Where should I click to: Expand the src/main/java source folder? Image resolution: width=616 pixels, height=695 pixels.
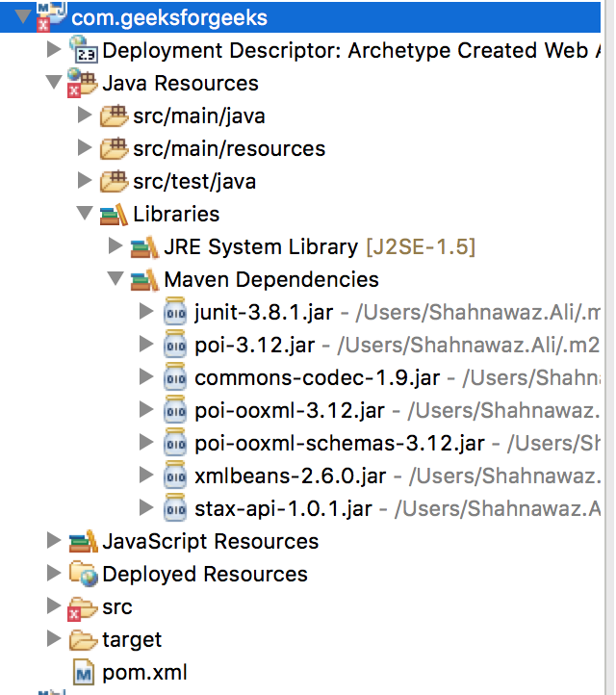(x=85, y=115)
